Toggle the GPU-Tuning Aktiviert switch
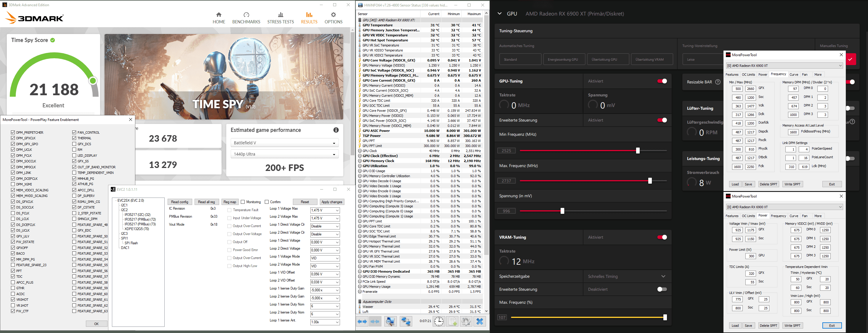This screenshot has height=333, width=868. pyautogui.click(x=662, y=81)
